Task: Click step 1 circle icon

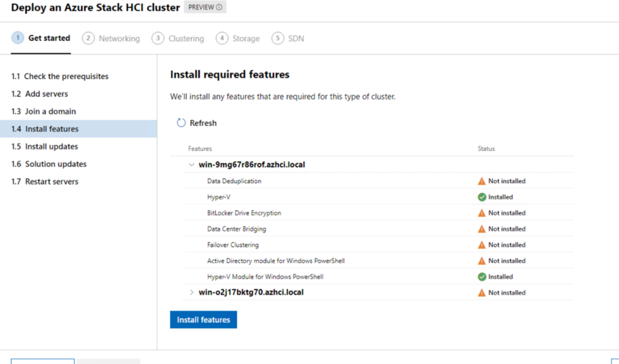Action: pyautogui.click(x=18, y=38)
